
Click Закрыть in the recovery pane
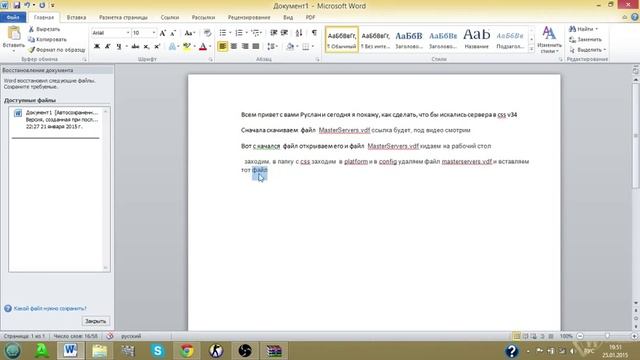tap(96, 321)
